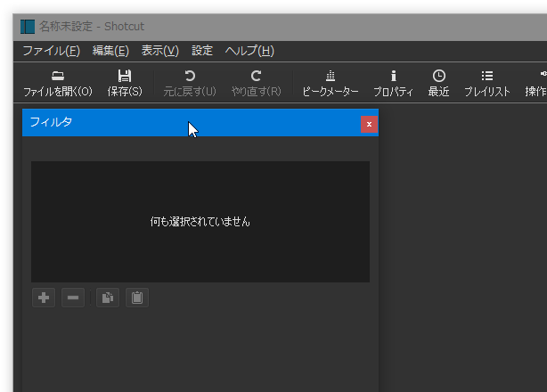Open the 表示(V) menu
Image resolution: width=547 pixels, height=392 pixels.
coord(160,51)
